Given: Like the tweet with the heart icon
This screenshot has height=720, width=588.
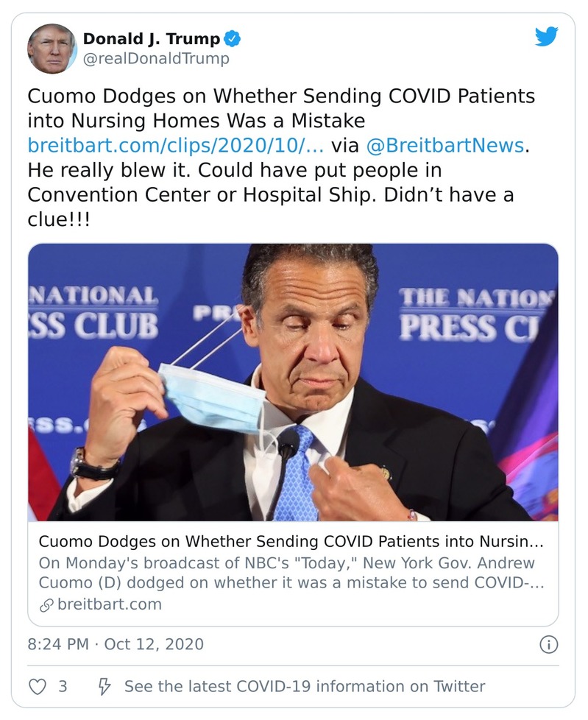Looking at the screenshot, I should pos(37,686).
